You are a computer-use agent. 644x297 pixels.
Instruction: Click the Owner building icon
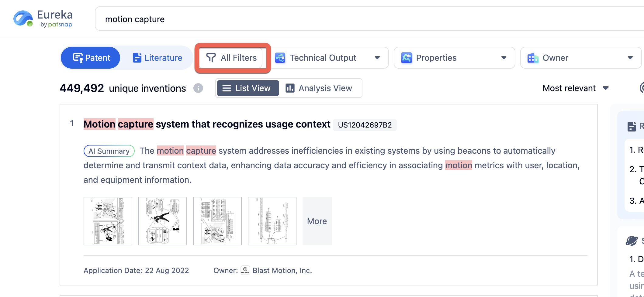533,58
